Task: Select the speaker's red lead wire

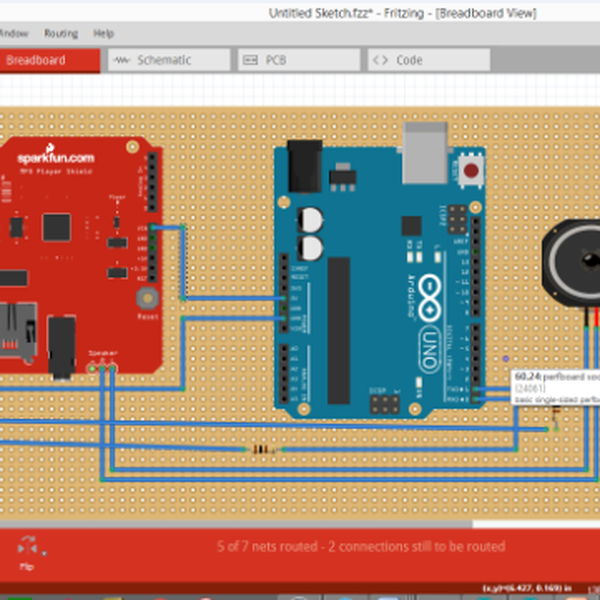Action: click(x=597, y=317)
